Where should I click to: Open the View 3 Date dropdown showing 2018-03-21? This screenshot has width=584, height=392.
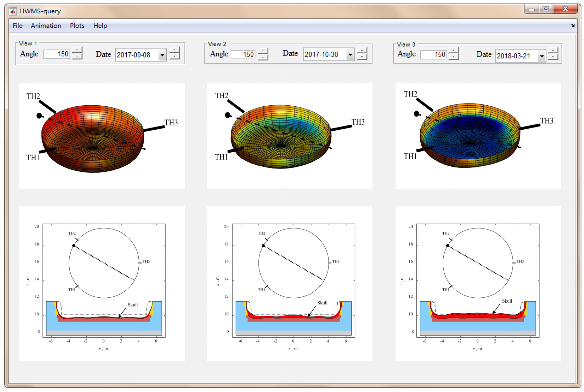pos(541,56)
